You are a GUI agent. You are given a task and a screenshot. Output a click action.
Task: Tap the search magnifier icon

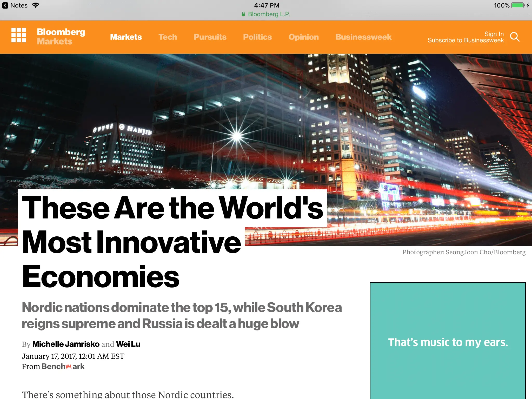tap(515, 37)
